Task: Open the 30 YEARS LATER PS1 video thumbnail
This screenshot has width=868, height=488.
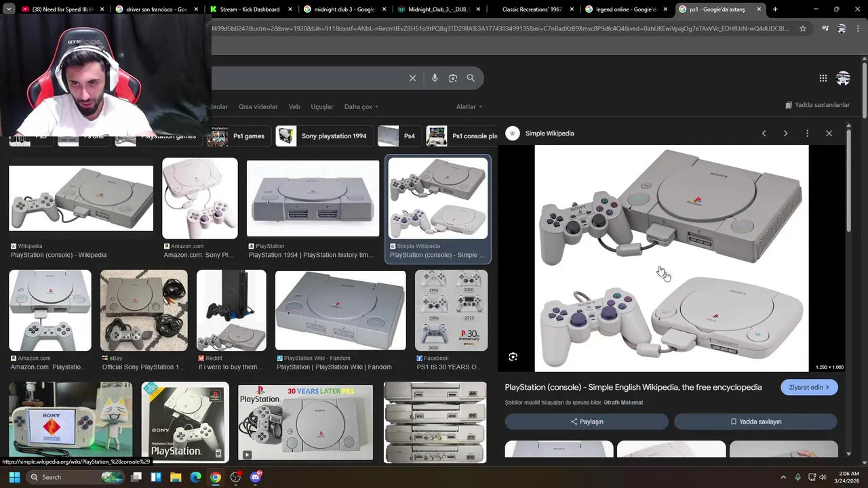Action: [305, 423]
